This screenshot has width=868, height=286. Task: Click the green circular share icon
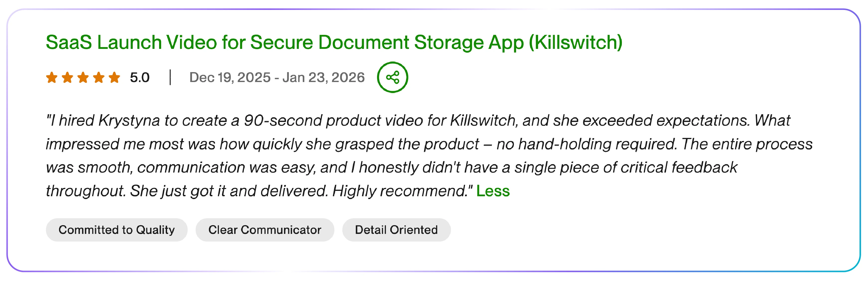[392, 77]
